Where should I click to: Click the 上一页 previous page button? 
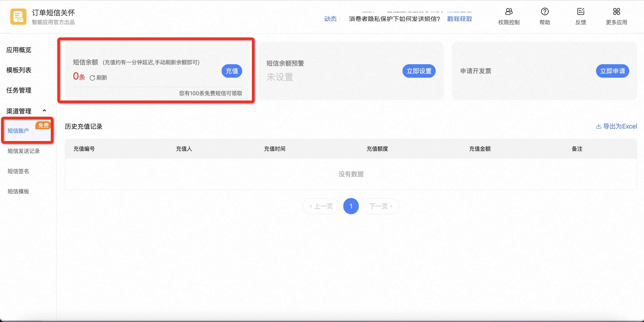click(x=321, y=206)
